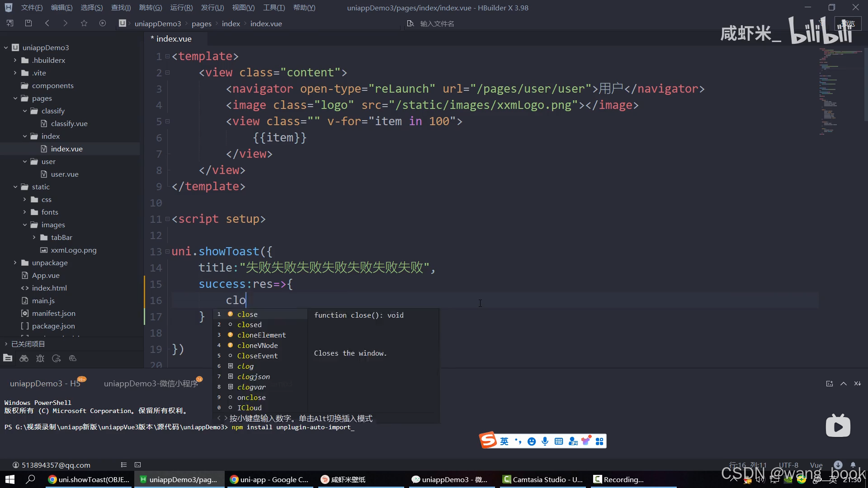Fold the uni.showToast block at line 13

pos(167,251)
